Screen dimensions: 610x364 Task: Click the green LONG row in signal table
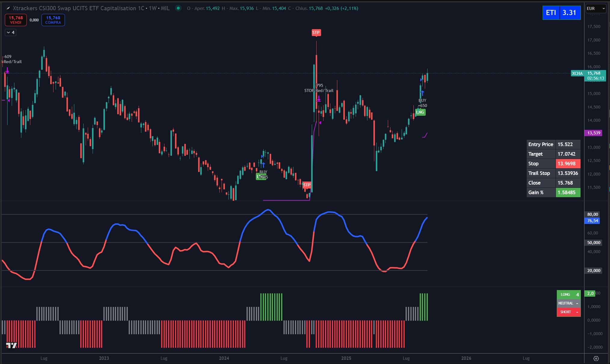568,295
